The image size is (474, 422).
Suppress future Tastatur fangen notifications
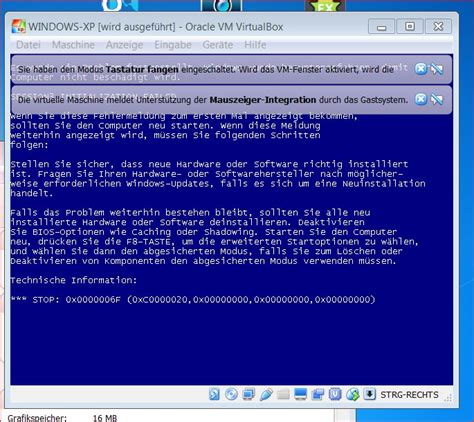tap(436, 69)
